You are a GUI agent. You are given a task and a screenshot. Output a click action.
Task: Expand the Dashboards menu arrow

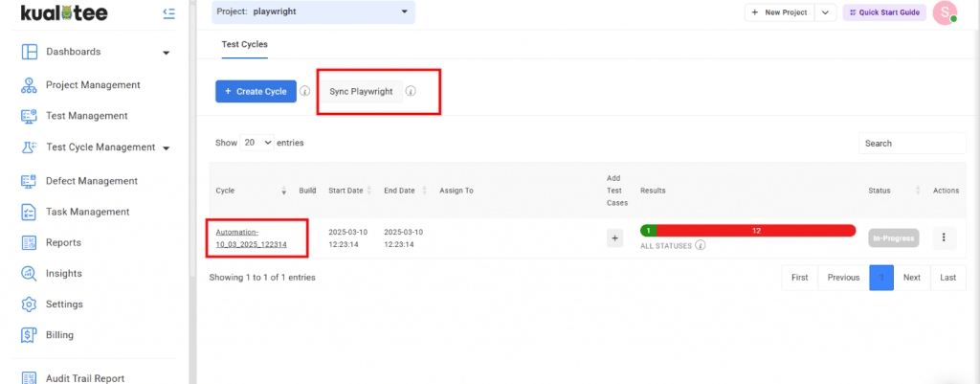tap(167, 53)
